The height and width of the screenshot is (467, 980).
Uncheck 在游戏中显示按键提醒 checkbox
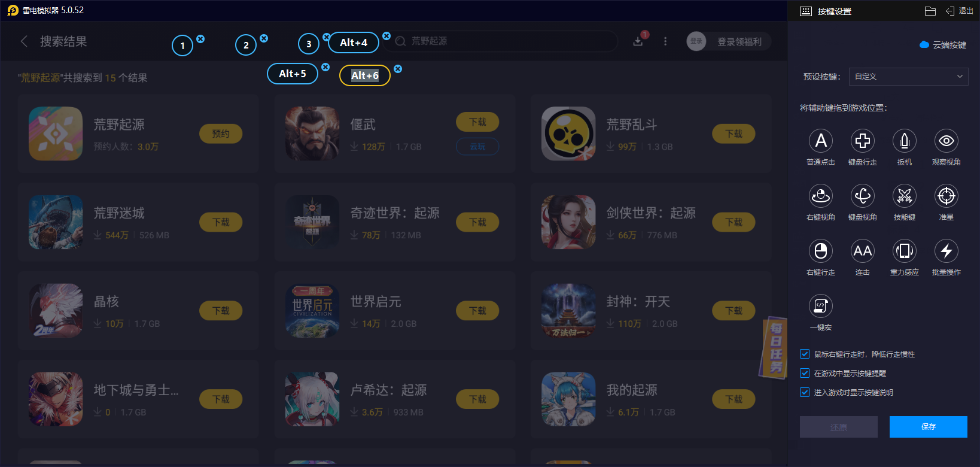(x=805, y=373)
